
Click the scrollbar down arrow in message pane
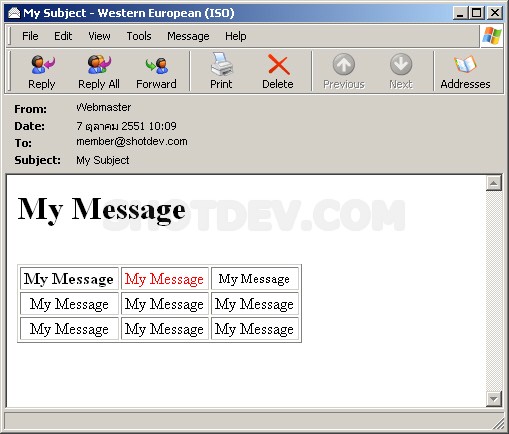click(494, 399)
